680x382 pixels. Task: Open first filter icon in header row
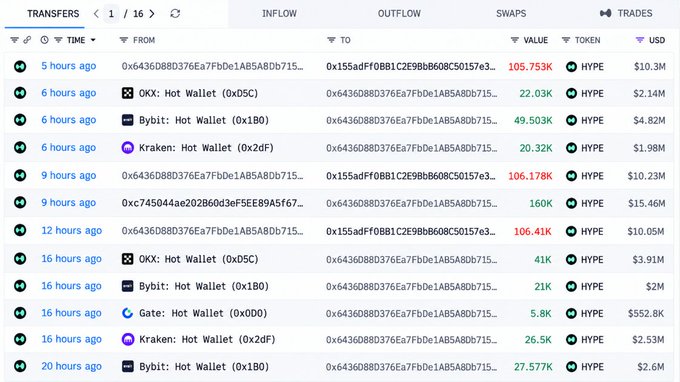14,40
